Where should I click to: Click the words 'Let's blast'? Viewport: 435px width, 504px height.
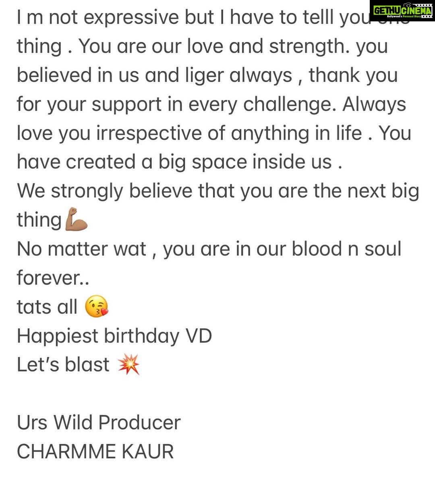point(63,364)
